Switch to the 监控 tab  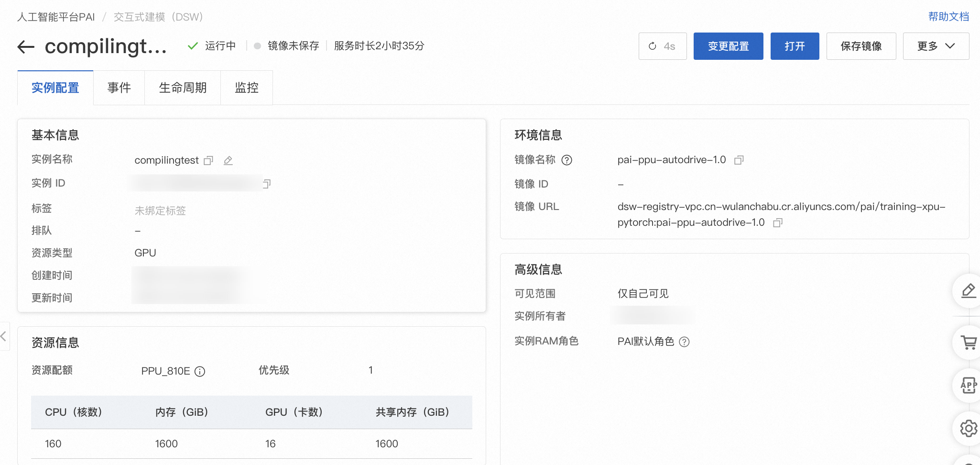point(247,88)
